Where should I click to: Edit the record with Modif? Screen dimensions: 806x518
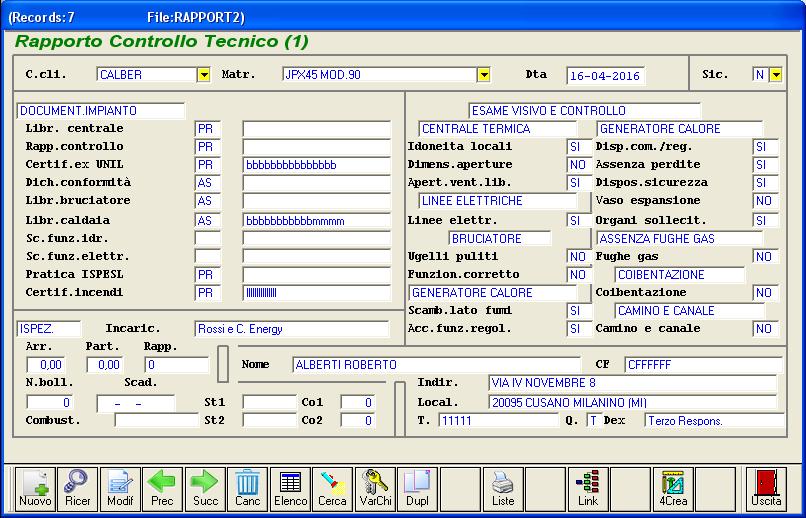(120, 489)
